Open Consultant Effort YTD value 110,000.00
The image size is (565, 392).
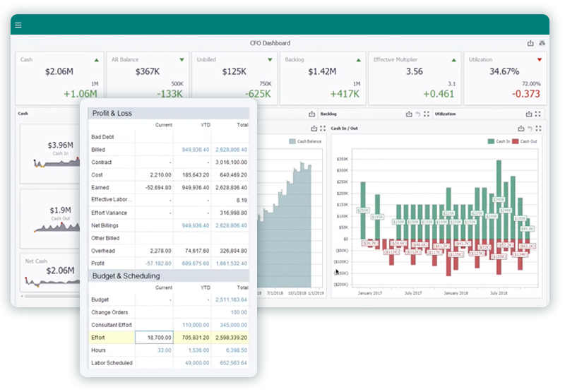pyautogui.click(x=196, y=325)
